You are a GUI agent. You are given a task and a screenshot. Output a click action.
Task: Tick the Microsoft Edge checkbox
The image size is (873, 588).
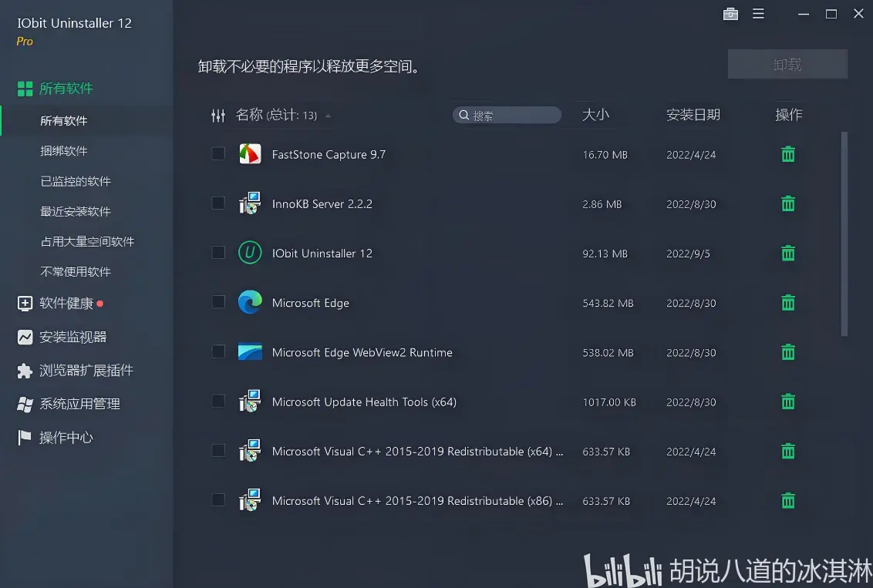pyautogui.click(x=218, y=302)
